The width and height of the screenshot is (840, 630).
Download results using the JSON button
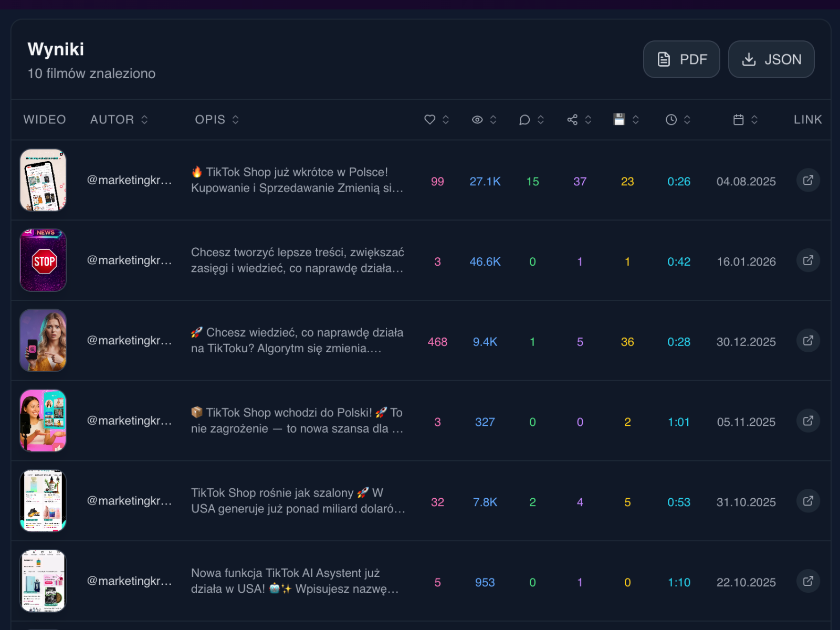[x=771, y=59]
